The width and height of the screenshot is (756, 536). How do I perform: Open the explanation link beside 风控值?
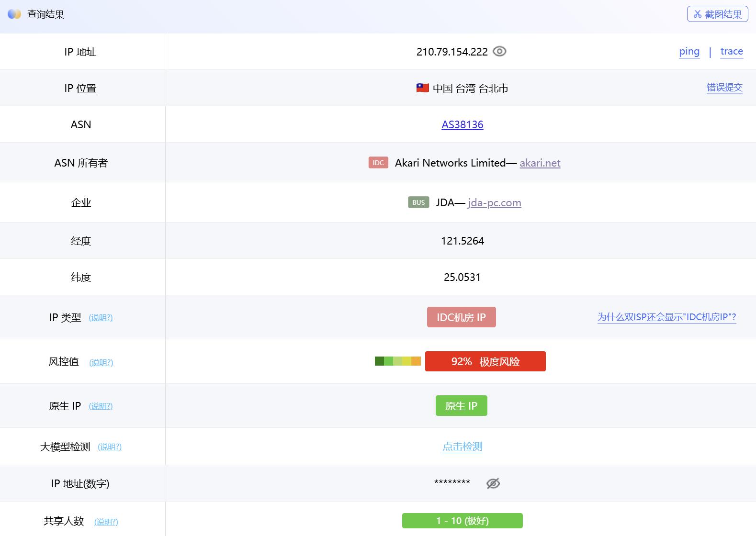(101, 362)
